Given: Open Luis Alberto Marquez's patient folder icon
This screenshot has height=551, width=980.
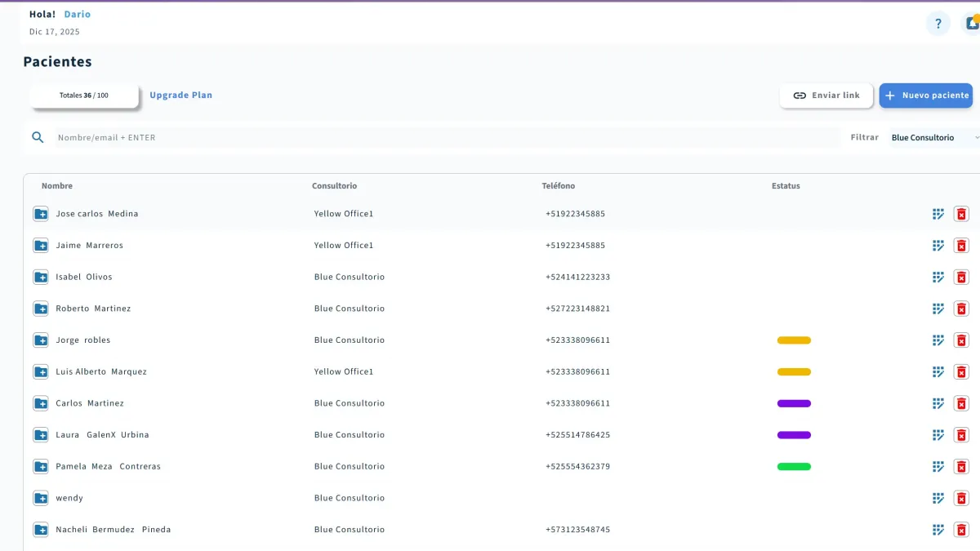Looking at the screenshot, I should [41, 372].
